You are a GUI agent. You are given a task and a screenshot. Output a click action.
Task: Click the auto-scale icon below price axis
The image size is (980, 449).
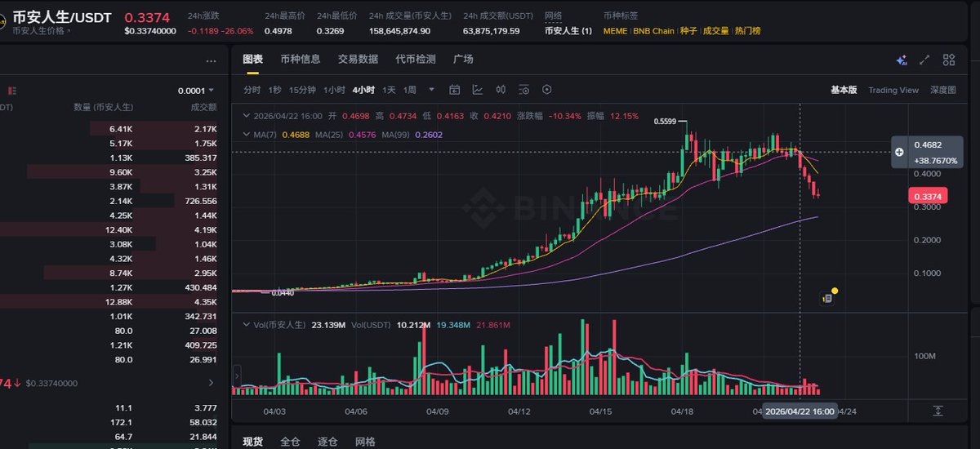(x=938, y=411)
